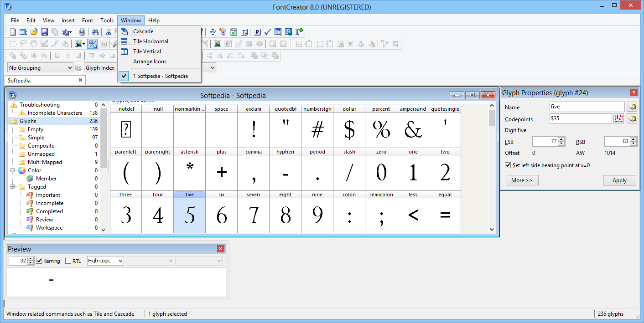Uncheck Set left side bearing point at x=0
Screen dimensions: 644x323
tap(508, 165)
